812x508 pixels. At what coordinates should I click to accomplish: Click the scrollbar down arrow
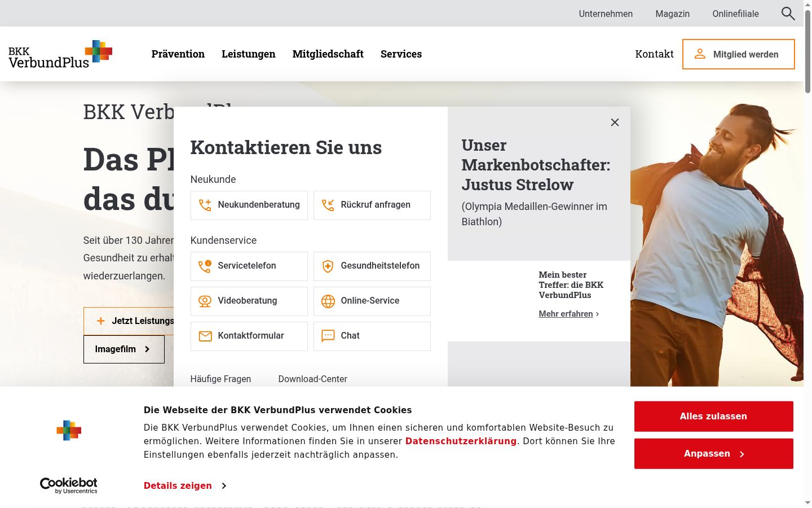tap(807, 503)
